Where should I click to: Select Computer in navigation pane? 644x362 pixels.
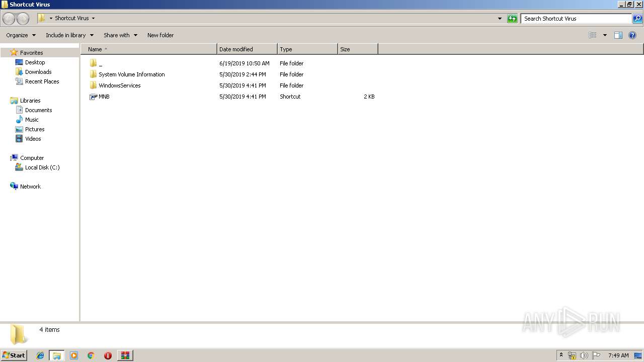[32, 158]
